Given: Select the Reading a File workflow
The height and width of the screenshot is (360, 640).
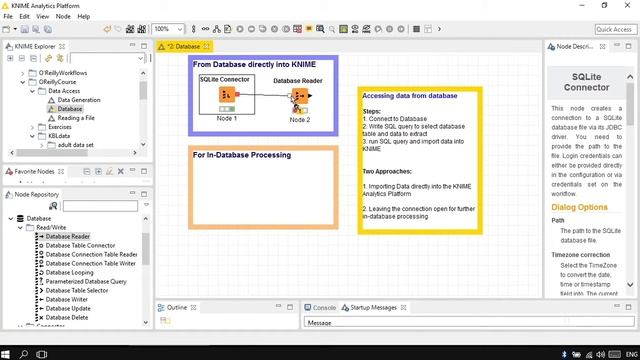Looking at the screenshot, I should tap(76, 118).
